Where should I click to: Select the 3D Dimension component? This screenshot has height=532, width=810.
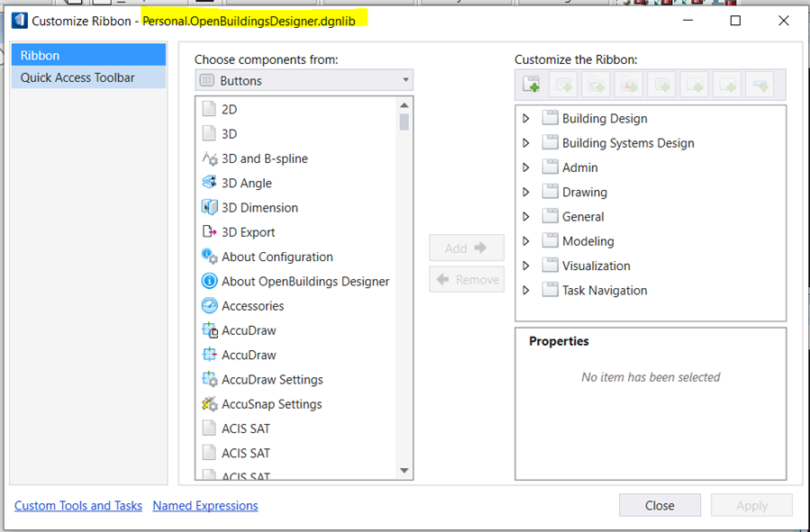coord(250,207)
